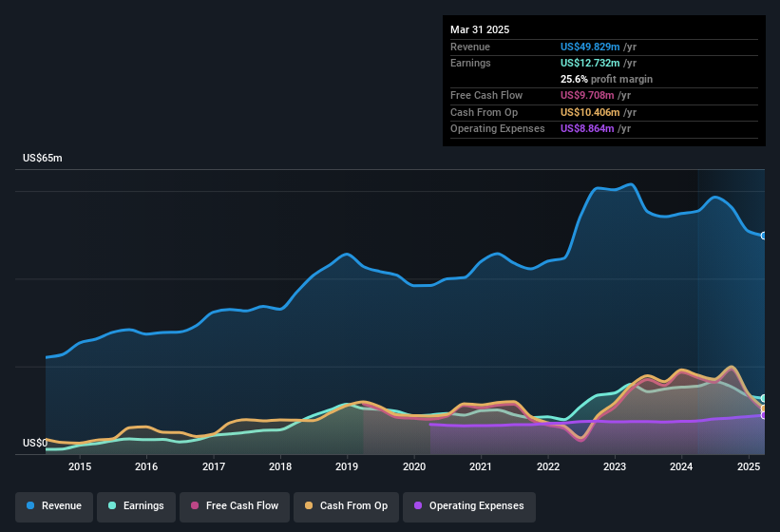The image size is (780, 532).
Task: Toggle the Free Cash Flow legend button
Action: click(x=235, y=506)
